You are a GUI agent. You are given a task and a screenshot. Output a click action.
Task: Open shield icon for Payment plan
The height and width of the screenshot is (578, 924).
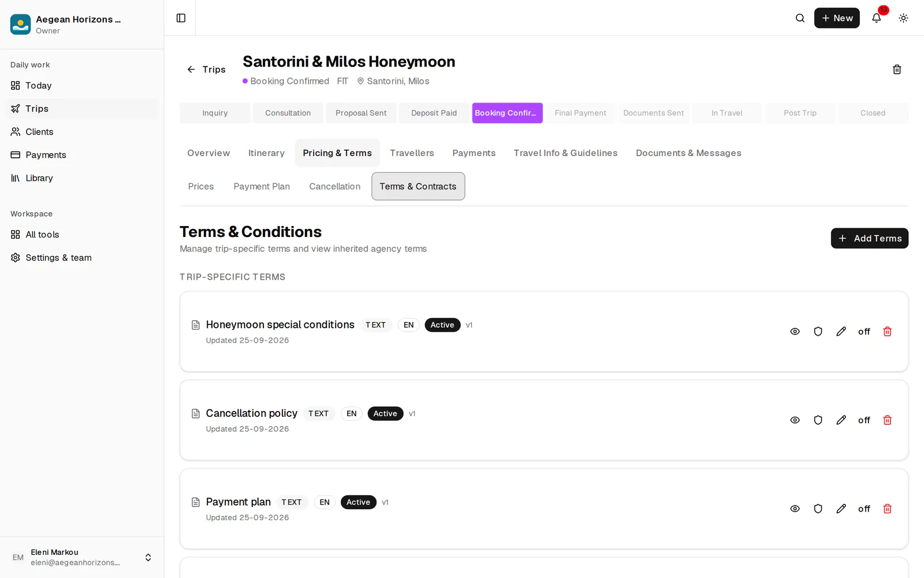pos(818,509)
